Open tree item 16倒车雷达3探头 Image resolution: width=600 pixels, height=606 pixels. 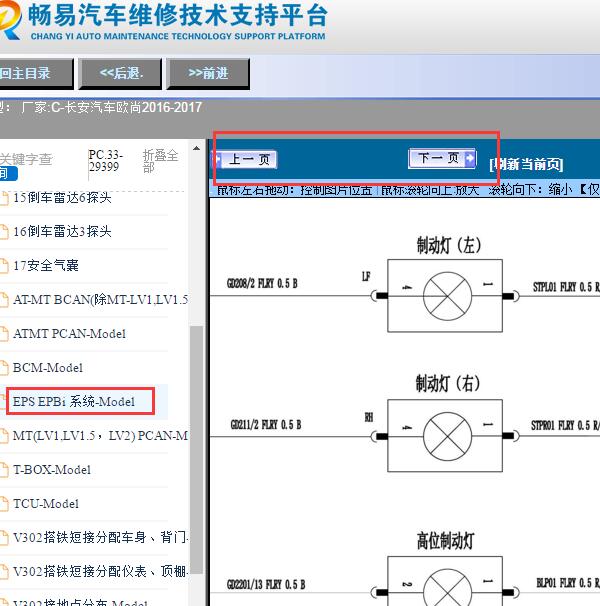coord(62,232)
